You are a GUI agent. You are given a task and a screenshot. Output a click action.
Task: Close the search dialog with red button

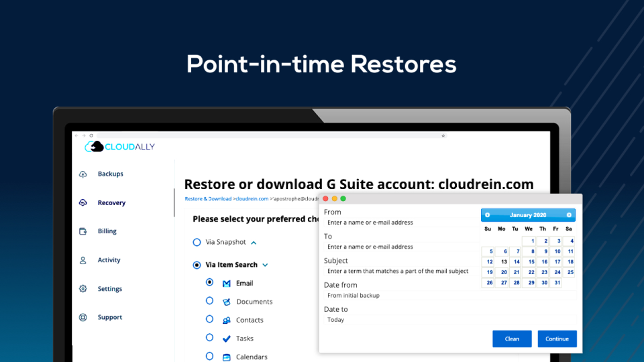click(326, 198)
